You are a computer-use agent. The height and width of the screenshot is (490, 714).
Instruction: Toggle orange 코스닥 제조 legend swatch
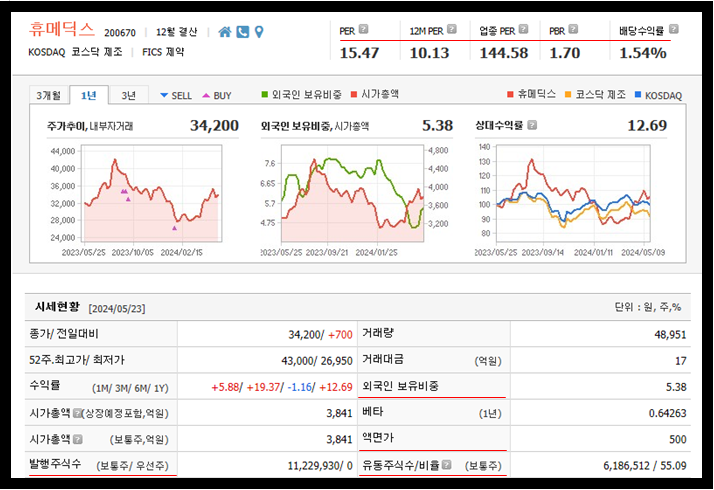(x=568, y=94)
